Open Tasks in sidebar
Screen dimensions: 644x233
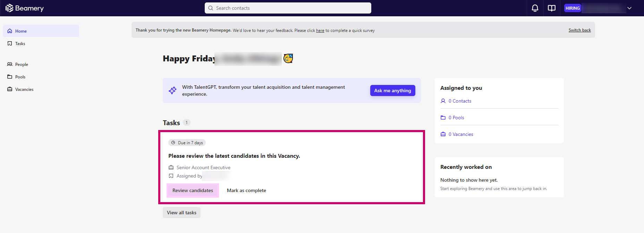coord(41,43)
